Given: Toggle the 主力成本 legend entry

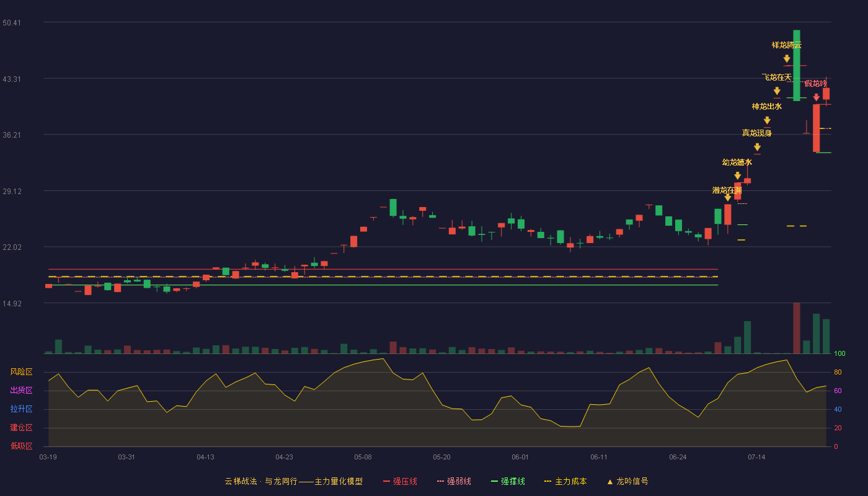Looking at the screenshot, I should pyautogui.click(x=565, y=481).
